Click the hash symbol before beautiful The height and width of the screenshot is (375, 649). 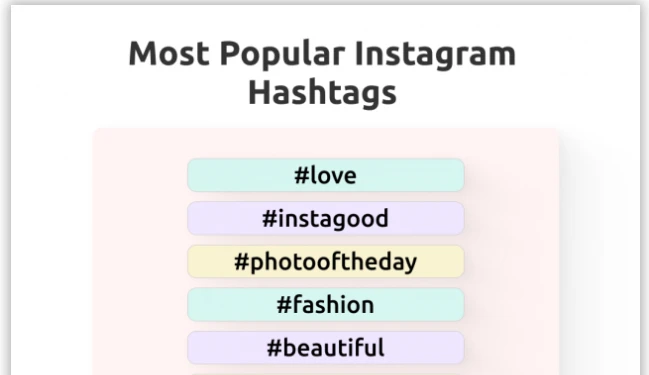point(274,348)
